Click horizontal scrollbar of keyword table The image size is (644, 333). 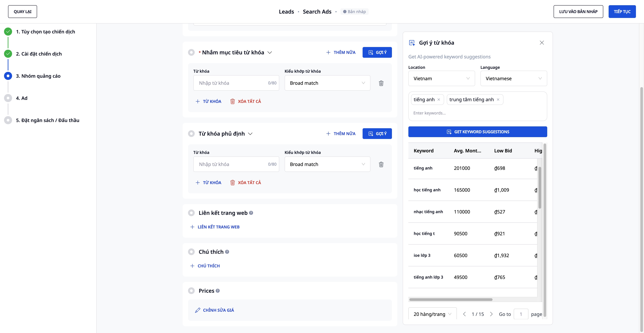(450, 299)
